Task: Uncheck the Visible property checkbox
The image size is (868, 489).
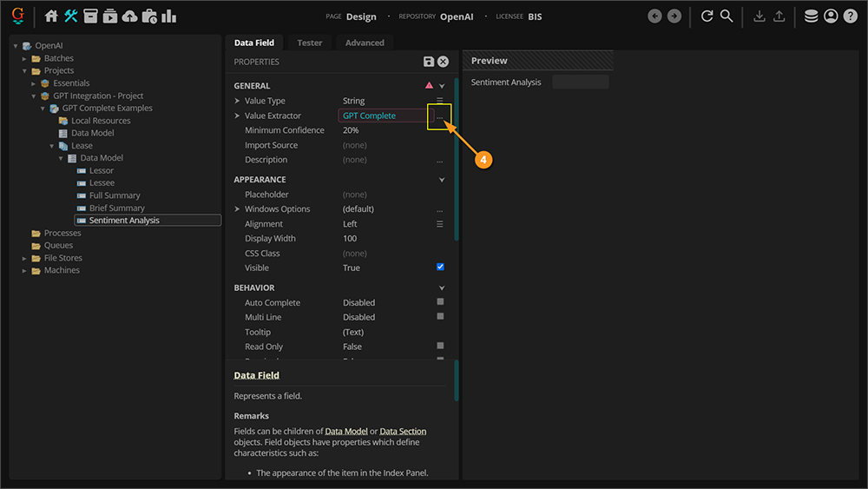Action: pos(440,268)
